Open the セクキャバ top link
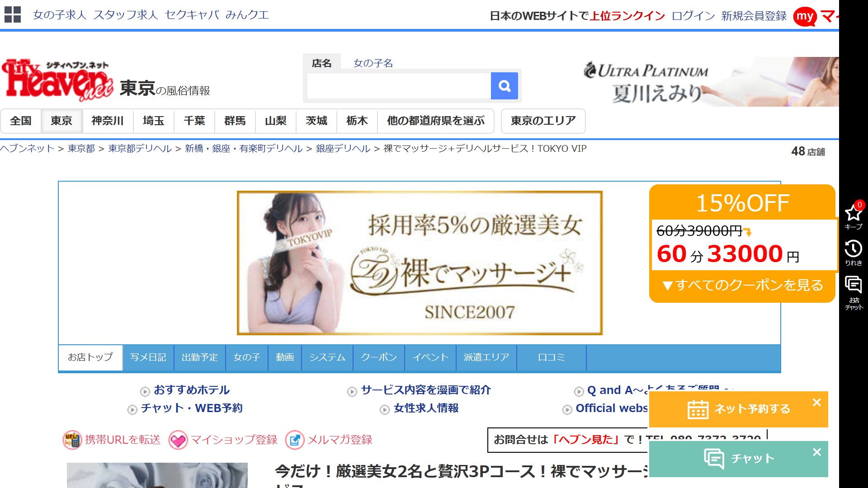Image resolution: width=868 pixels, height=488 pixels. point(192,15)
